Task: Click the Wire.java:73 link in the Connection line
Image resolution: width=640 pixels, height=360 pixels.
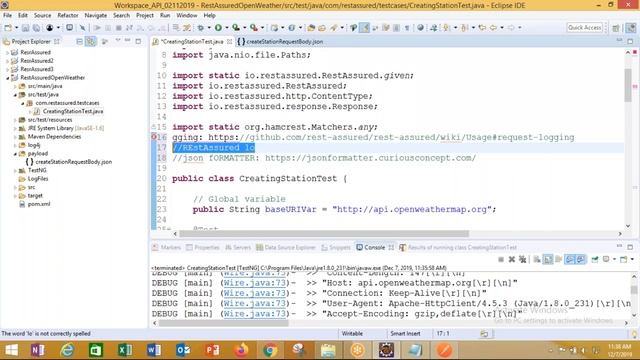Action: pyautogui.click(x=254, y=293)
